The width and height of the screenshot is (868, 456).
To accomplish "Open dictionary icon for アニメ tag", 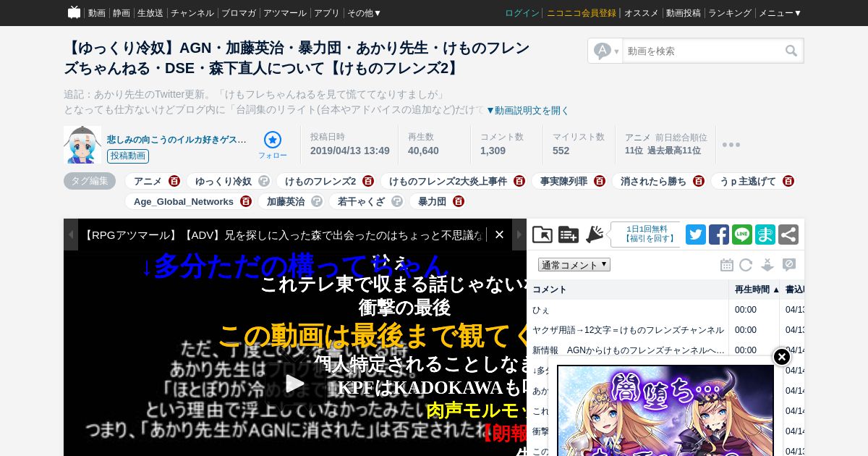I will tap(174, 181).
